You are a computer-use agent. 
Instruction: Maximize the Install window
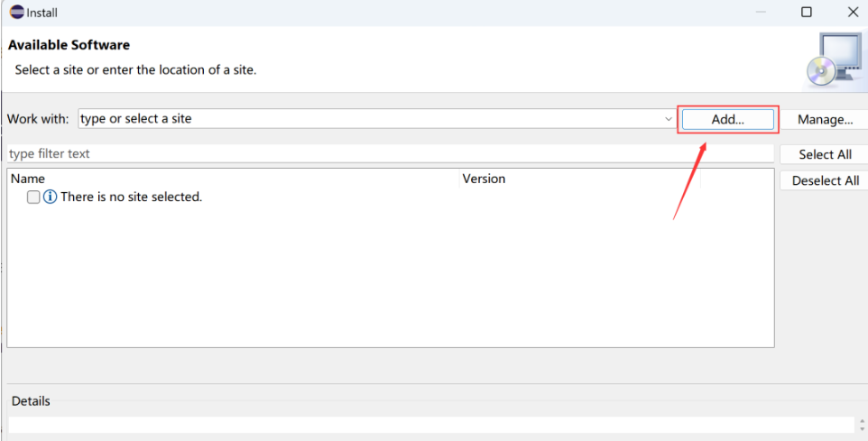807,12
